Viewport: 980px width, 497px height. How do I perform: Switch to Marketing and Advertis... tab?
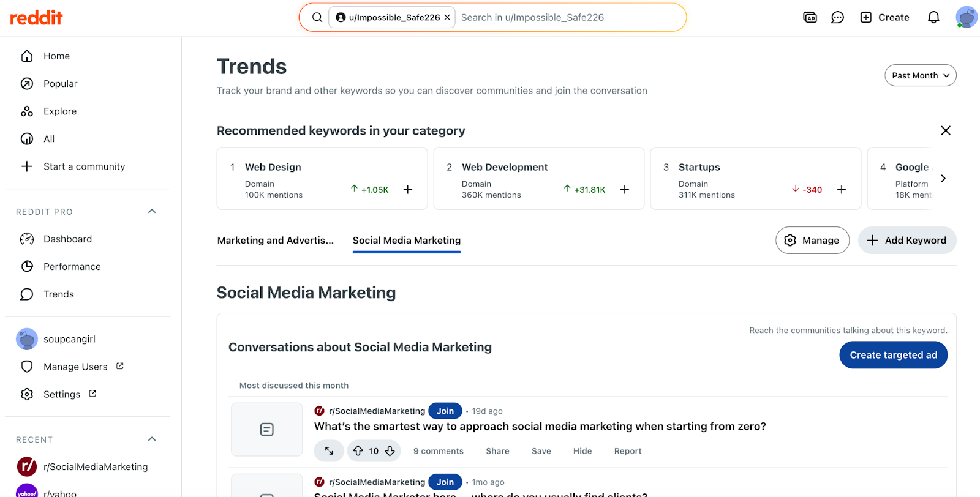pos(276,241)
